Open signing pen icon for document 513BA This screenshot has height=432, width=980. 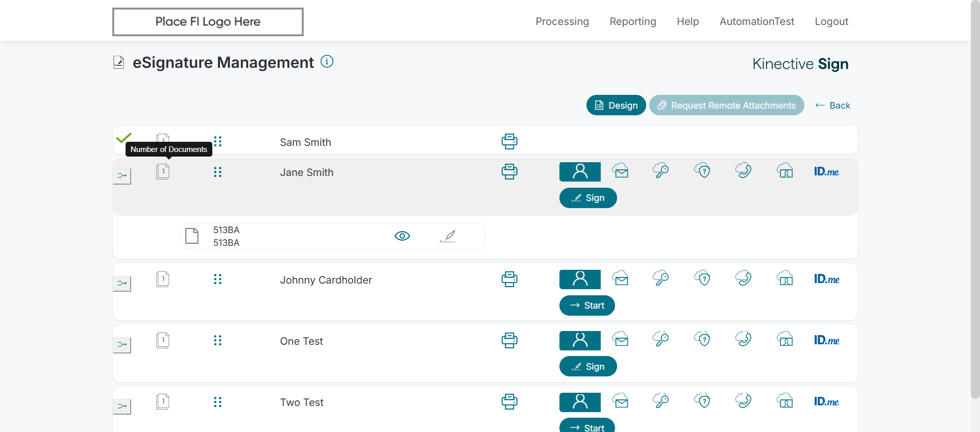coord(448,236)
